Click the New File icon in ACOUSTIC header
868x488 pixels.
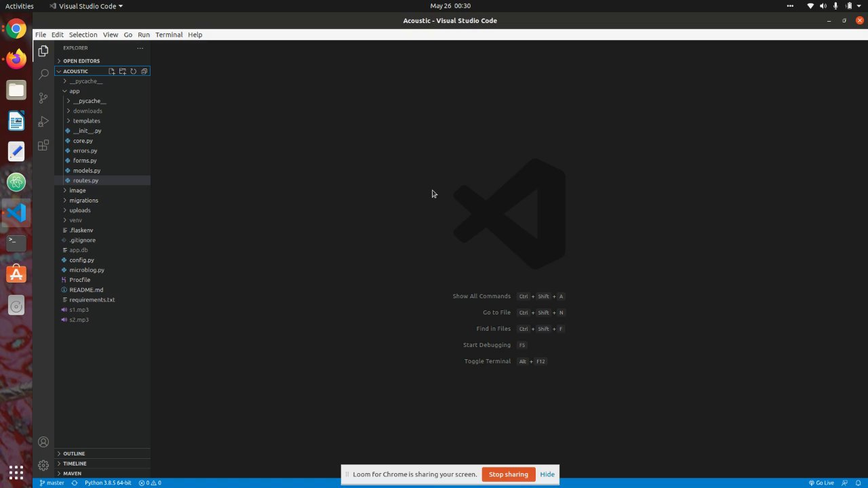click(112, 71)
